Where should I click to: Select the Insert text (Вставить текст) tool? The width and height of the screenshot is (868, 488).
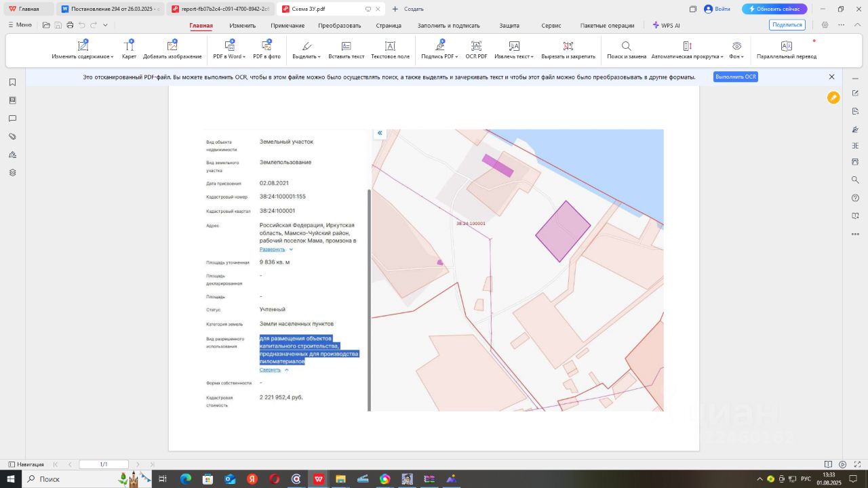click(x=346, y=47)
